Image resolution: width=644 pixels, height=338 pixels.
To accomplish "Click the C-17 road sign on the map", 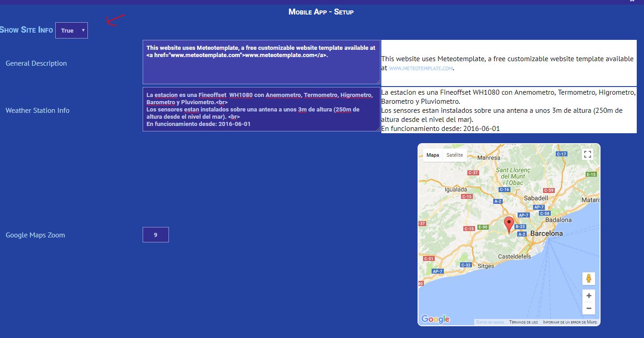I will pyautogui.click(x=562, y=154).
